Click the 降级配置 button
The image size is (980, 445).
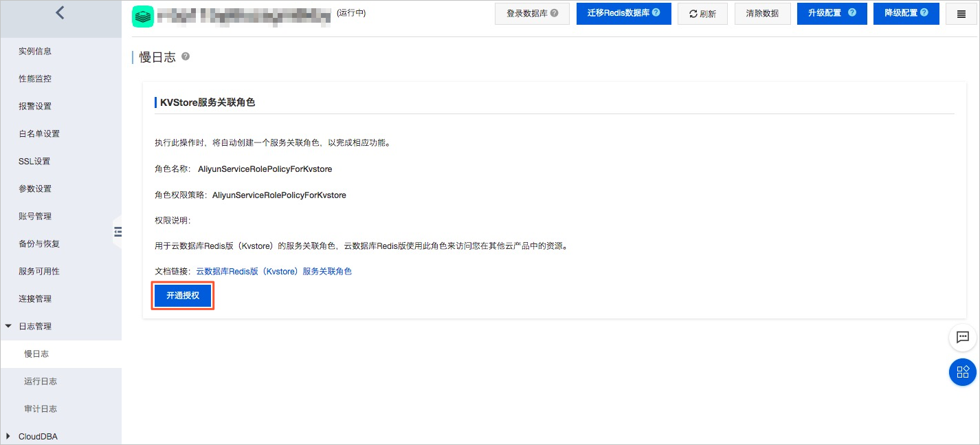[906, 14]
